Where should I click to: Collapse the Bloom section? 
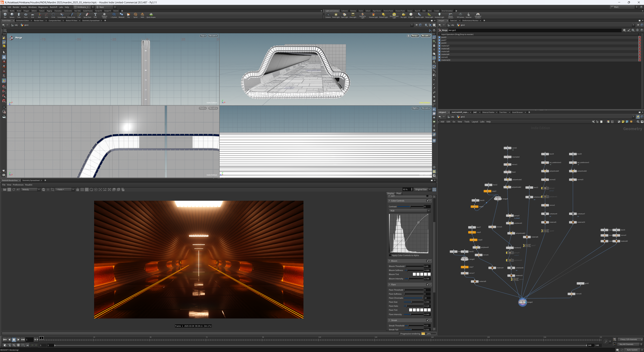(x=389, y=261)
